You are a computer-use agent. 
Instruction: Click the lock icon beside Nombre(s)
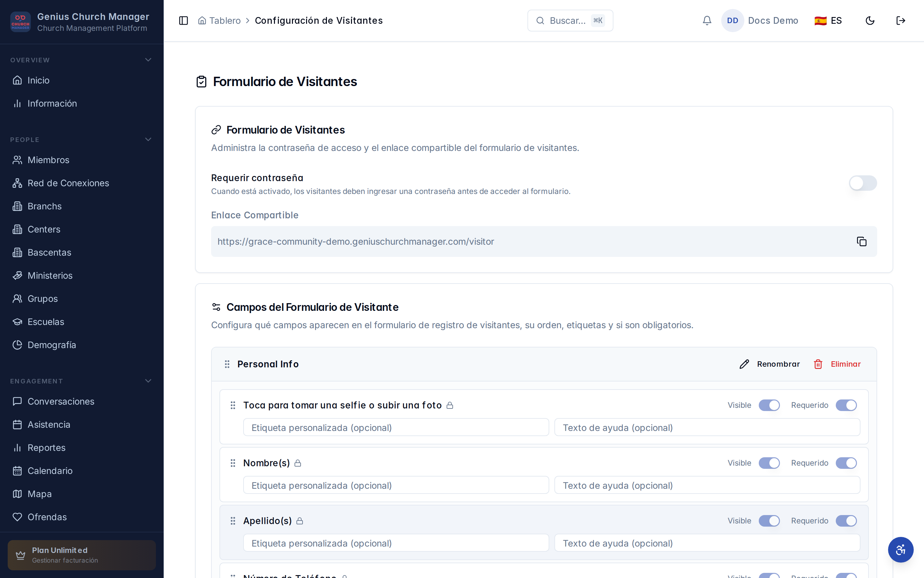[298, 463]
